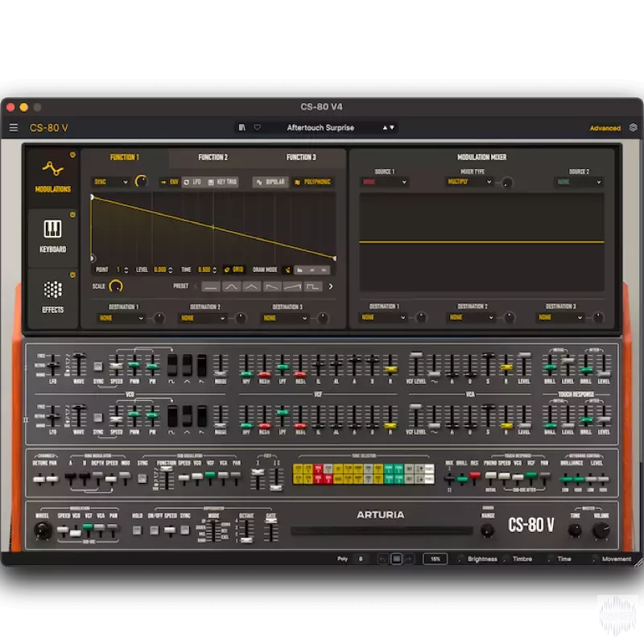The height and width of the screenshot is (644, 644).
Task: Click the Function 1 rate knob next to Sync
Action: pyautogui.click(x=142, y=182)
